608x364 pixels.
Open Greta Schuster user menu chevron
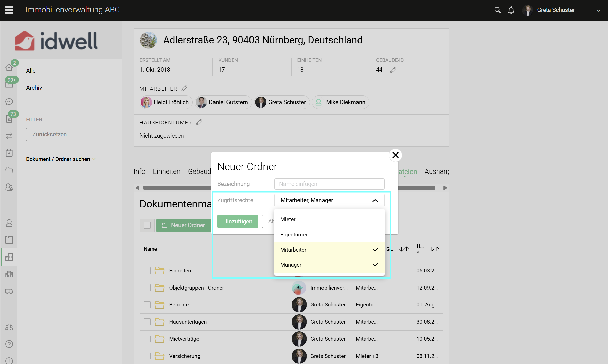[598, 11]
